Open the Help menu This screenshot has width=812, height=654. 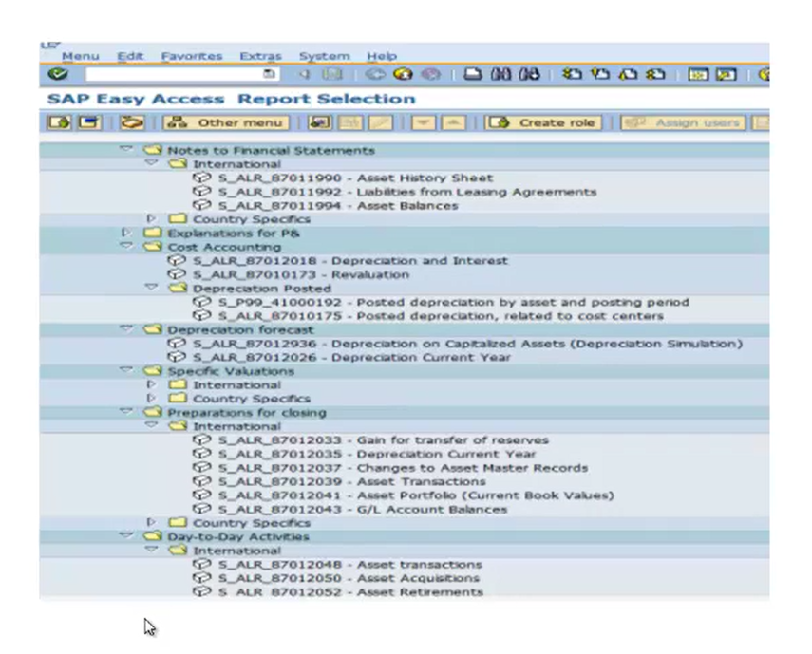382,56
